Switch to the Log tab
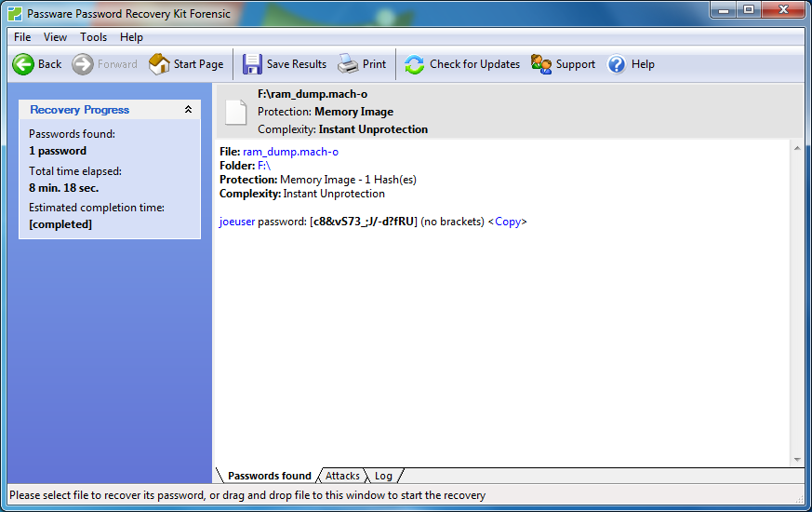This screenshot has width=812, height=512. click(383, 476)
